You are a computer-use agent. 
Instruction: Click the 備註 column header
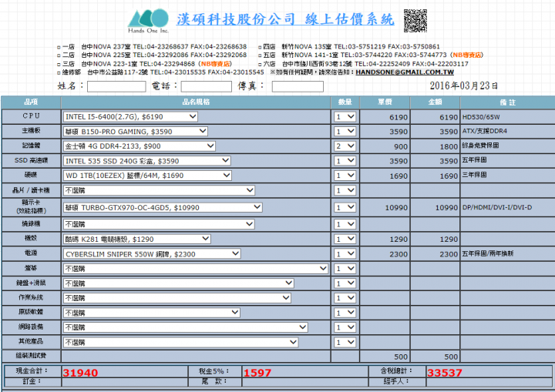(x=507, y=102)
